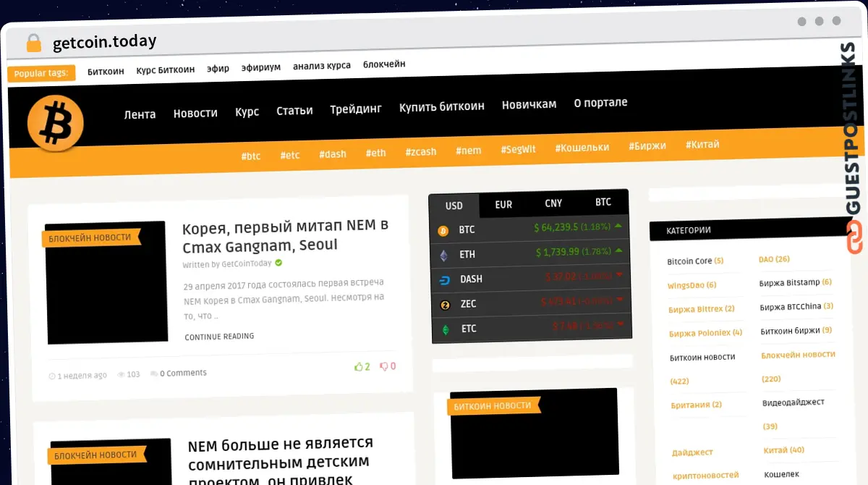Click popular tag эфириум

coord(261,67)
